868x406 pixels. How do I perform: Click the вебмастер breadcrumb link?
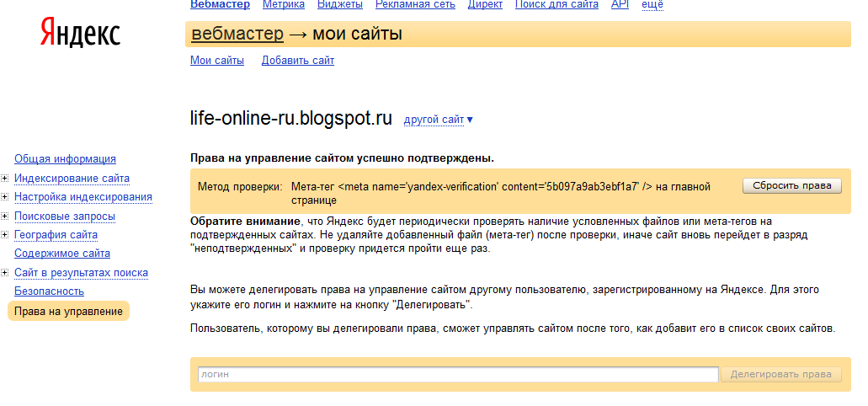pos(237,34)
